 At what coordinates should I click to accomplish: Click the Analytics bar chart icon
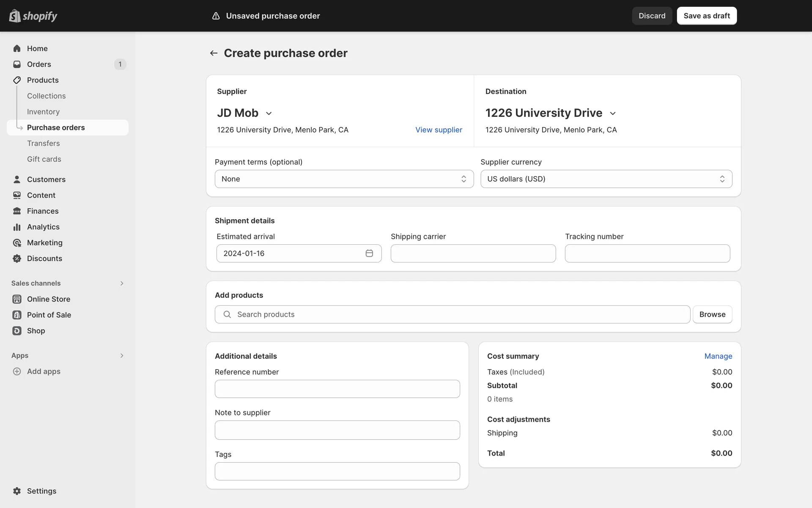[x=17, y=227]
